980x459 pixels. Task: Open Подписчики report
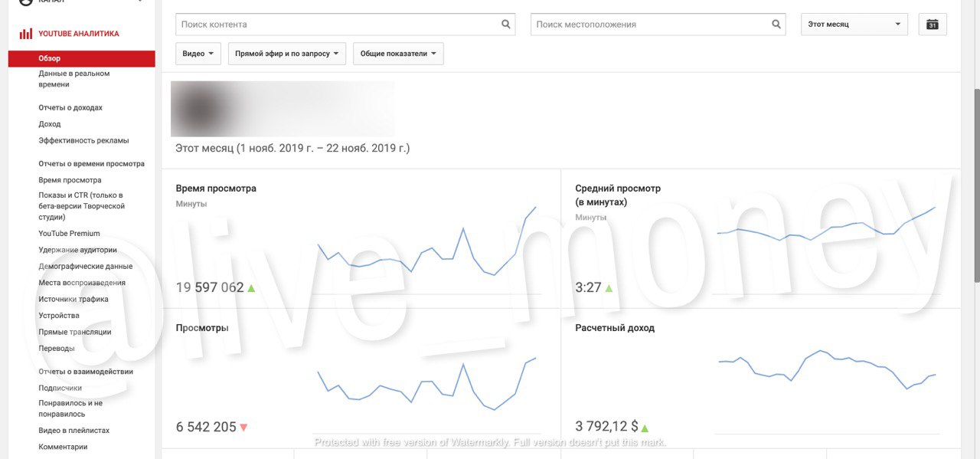coord(60,389)
